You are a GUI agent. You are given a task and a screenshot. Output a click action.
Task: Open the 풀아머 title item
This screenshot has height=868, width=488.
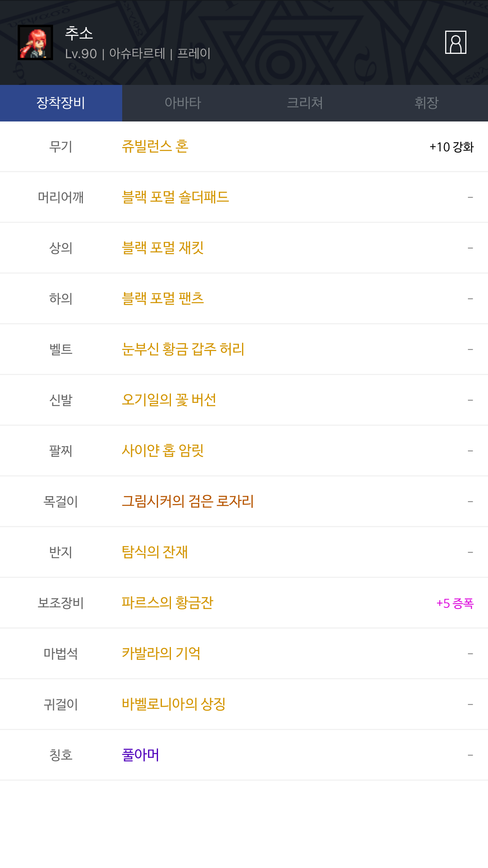click(141, 755)
